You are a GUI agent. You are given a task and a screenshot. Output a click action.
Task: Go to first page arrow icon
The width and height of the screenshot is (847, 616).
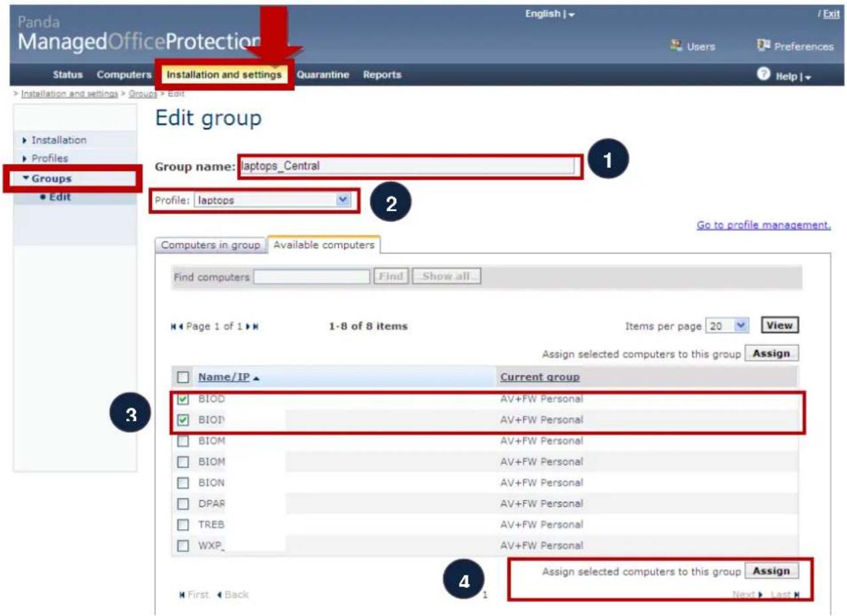(174, 327)
